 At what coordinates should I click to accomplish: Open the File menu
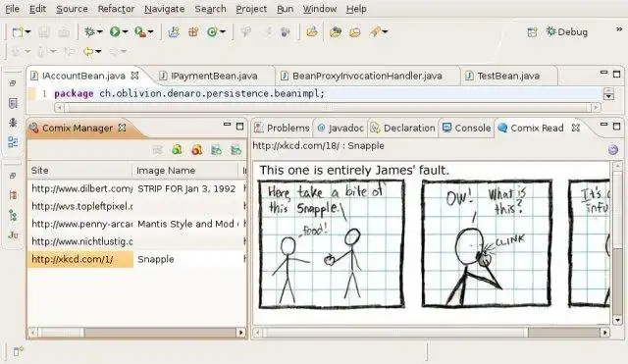(x=12, y=9)
